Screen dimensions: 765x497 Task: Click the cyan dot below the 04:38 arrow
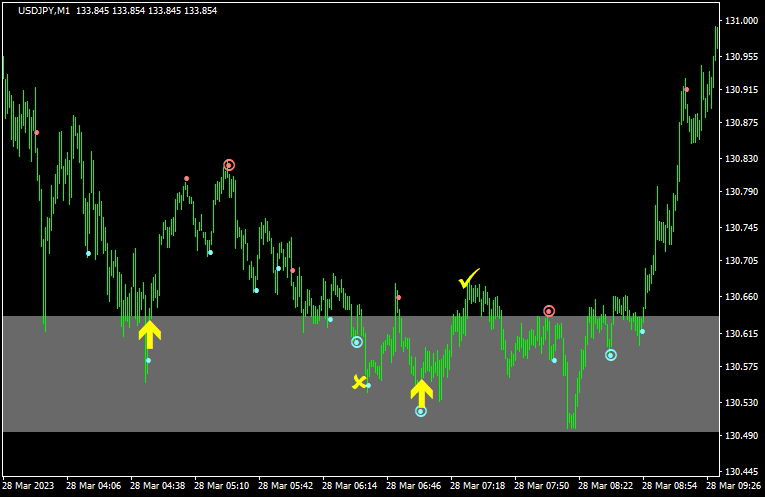click(148, 360)
